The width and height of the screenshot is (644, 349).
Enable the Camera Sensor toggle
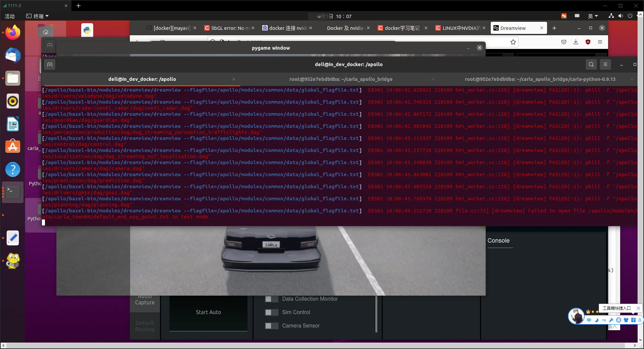(271, 326)
